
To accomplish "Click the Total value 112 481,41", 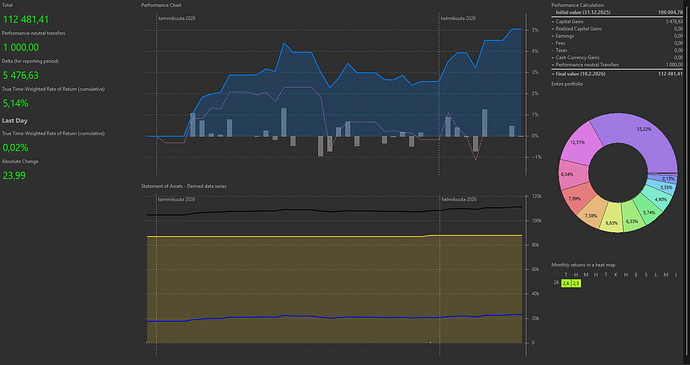I will coord(26,19).
